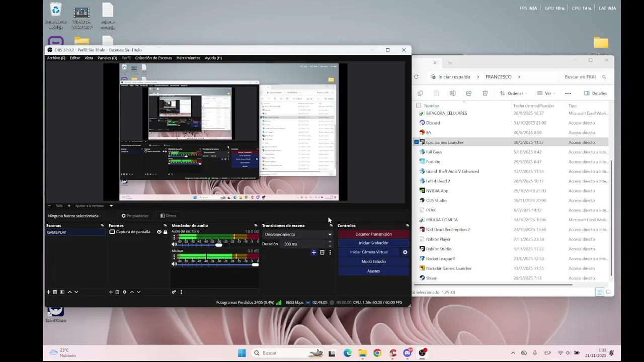This screenshot has width=644, height=362.
Task: Switch Explorer to details list view
Action: 599,292
